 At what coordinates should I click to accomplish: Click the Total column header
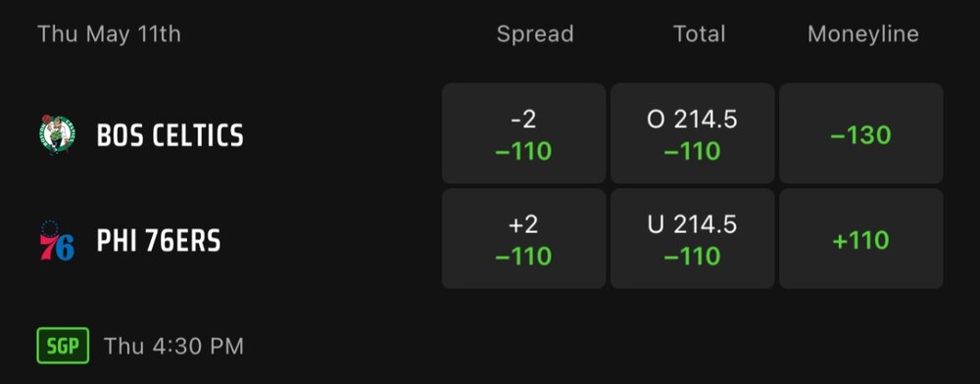[700, 33]
